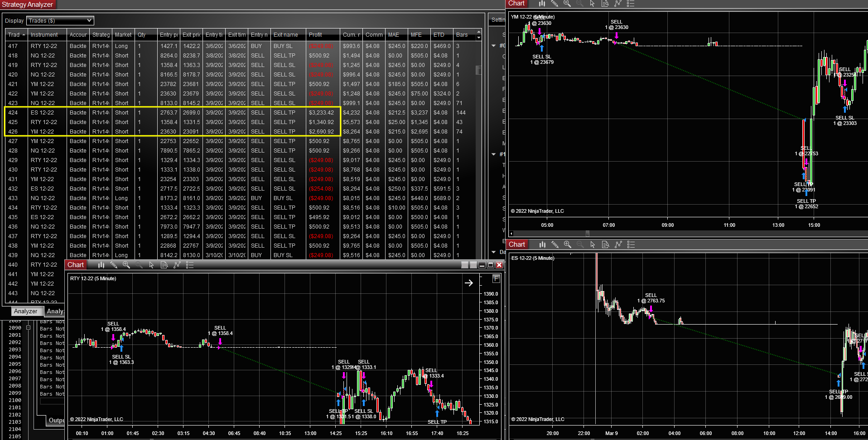Sort by the MFE column header
This screenshot has height=440, width=868.
click(x=420, y=35)
